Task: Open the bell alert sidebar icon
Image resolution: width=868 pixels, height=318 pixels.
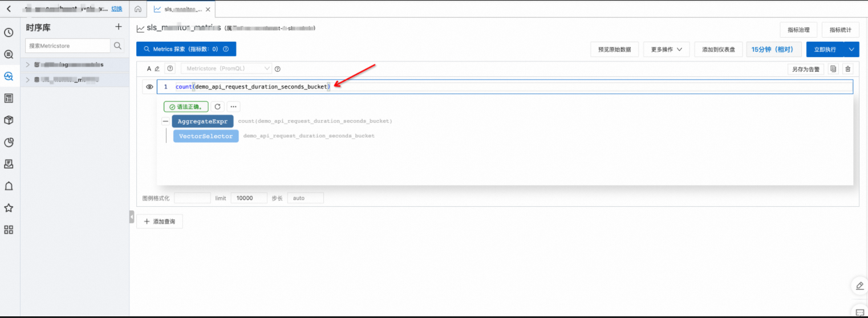Action: tap(9, 186)
